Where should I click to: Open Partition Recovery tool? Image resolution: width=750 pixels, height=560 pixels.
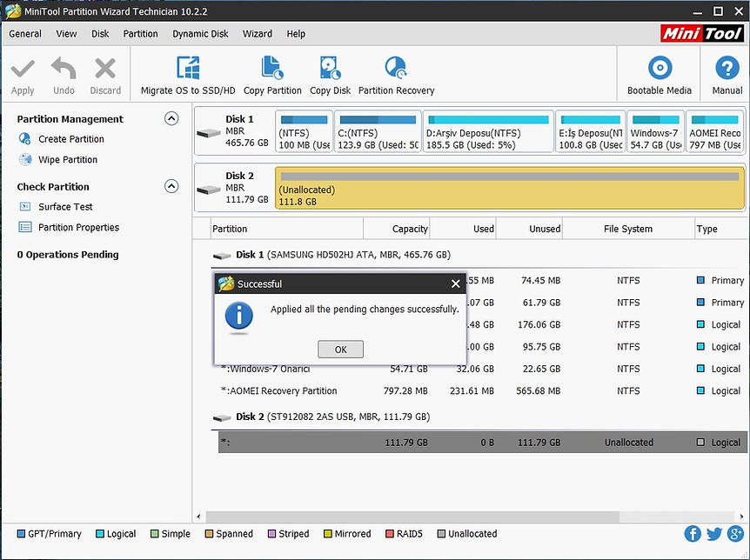coord(396,76)
